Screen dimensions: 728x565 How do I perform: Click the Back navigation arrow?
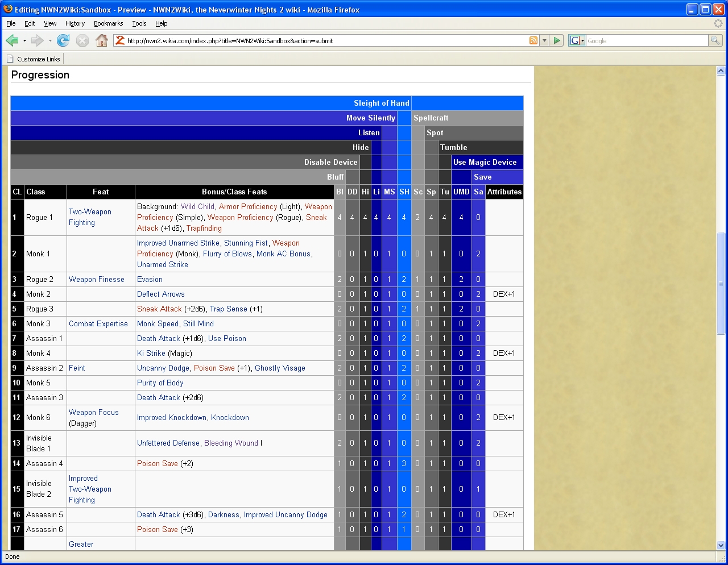pyautogui.click(x=12, y=40)
